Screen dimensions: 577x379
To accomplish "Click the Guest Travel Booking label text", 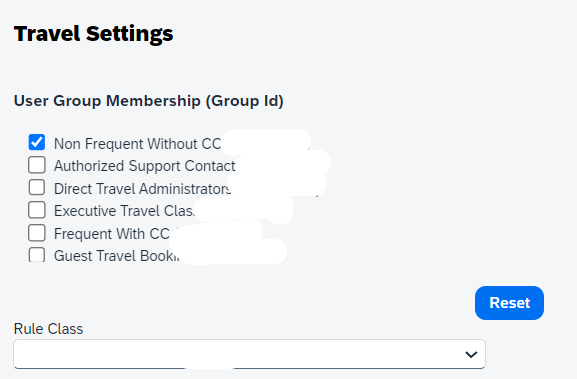I will pyautogui.click(x=116, y=256).
